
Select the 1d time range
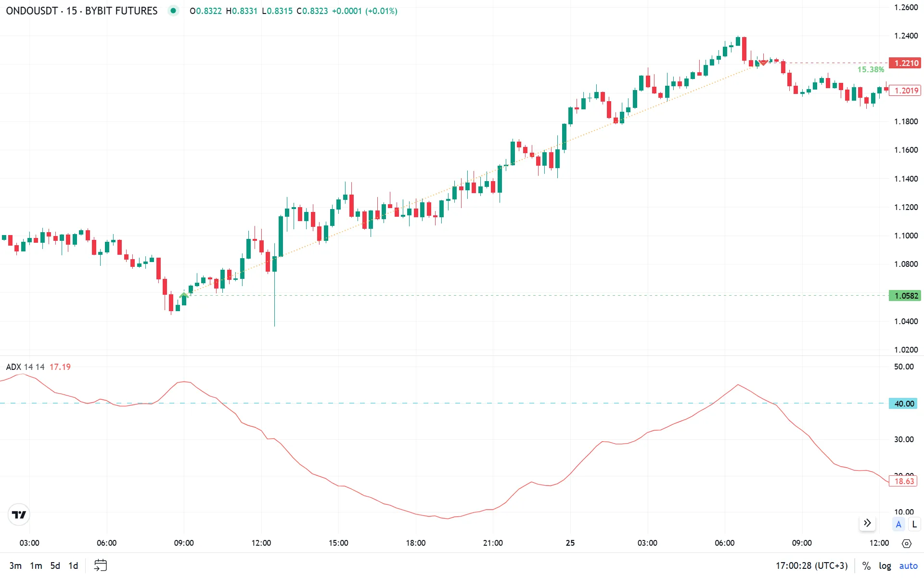point(73,566)
